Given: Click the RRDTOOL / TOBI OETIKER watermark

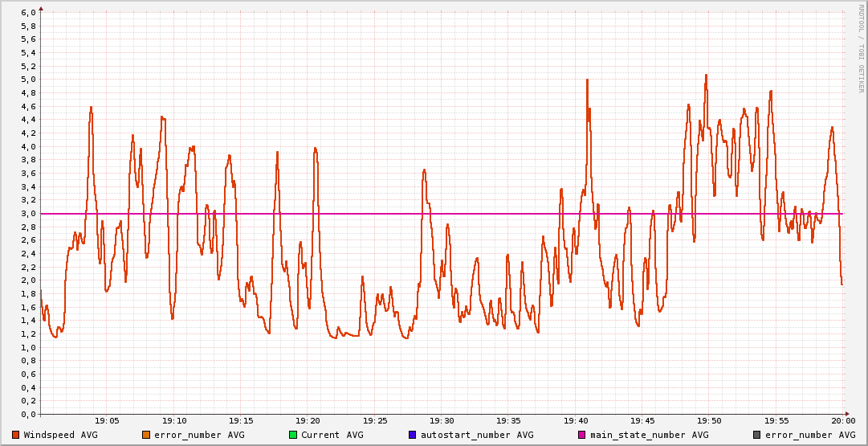Looking at the screenshot, I should pyautogui.click(x=861, y=47).
